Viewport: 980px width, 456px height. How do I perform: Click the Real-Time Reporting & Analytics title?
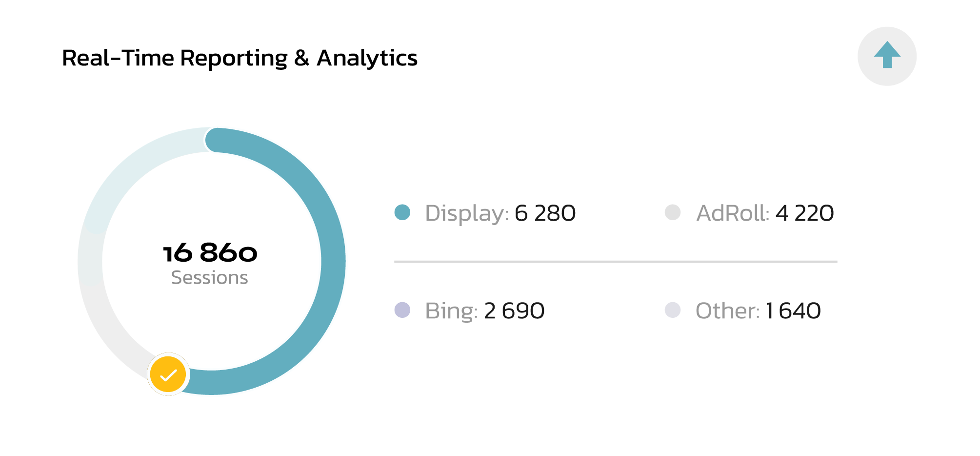(x=240, y=58)
